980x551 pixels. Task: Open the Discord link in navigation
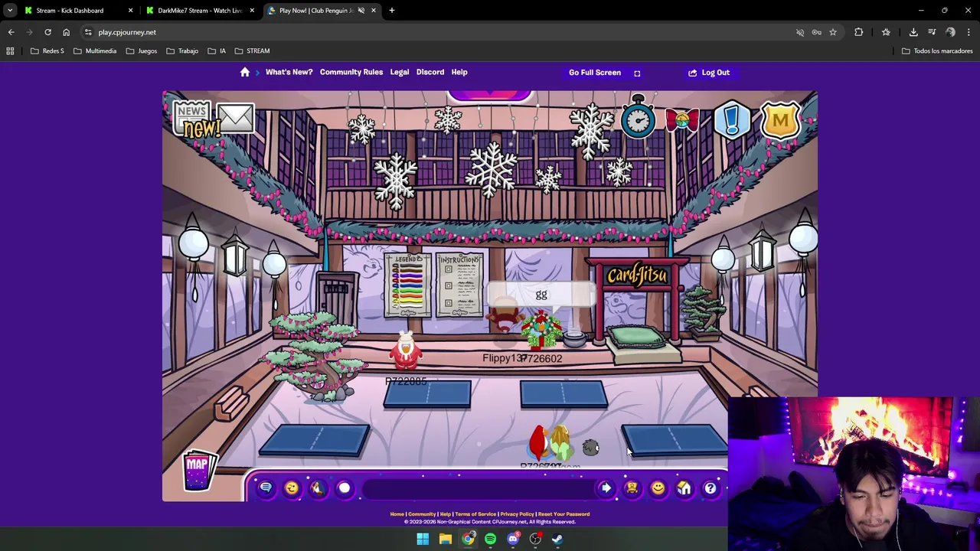430,72
